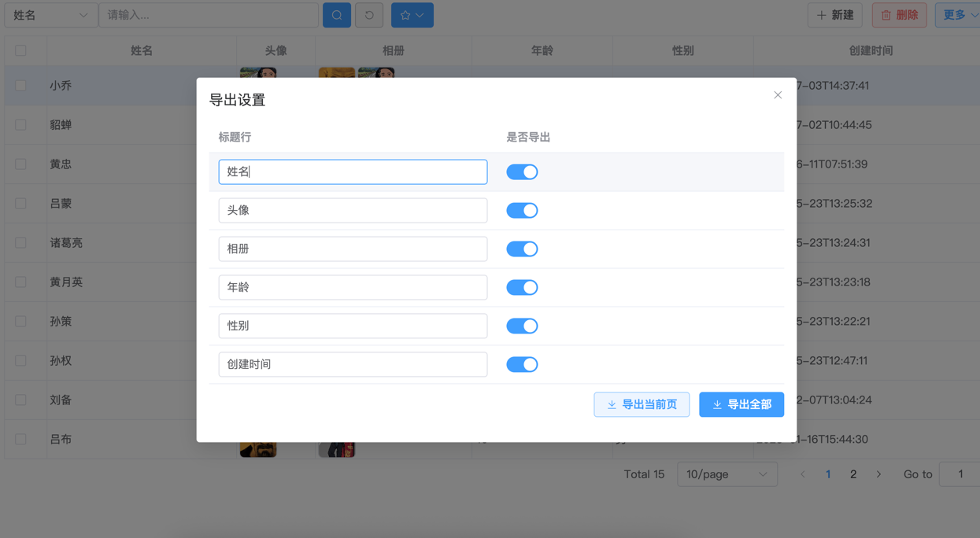
Task: Disable export toggle for 姓名 row
Action: [x=522, y=172]
